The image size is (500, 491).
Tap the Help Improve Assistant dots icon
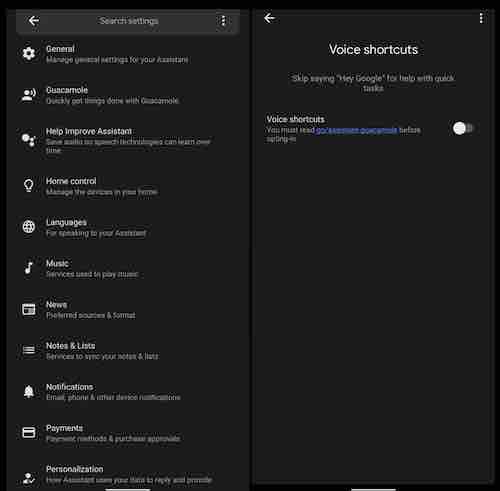[29, 140]
